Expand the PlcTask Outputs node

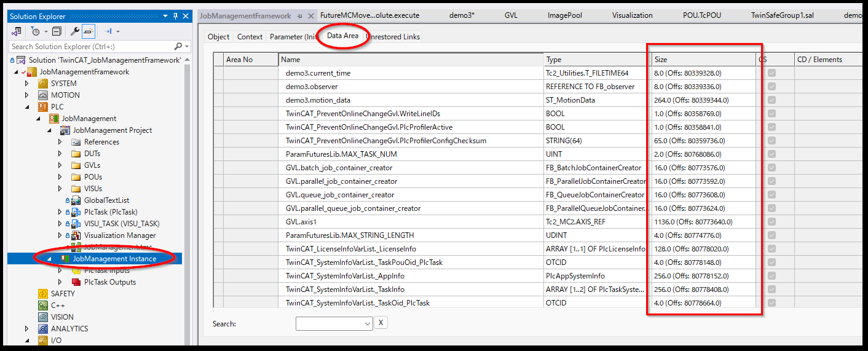tap(60, 282)
